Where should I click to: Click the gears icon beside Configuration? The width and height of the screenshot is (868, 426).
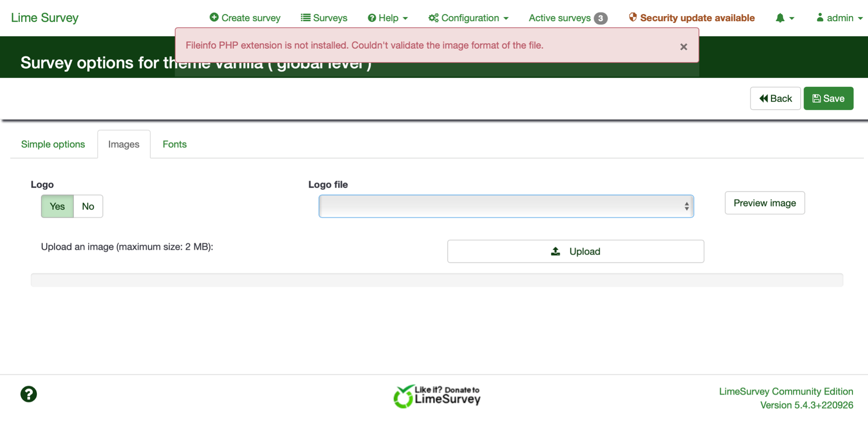433,18
